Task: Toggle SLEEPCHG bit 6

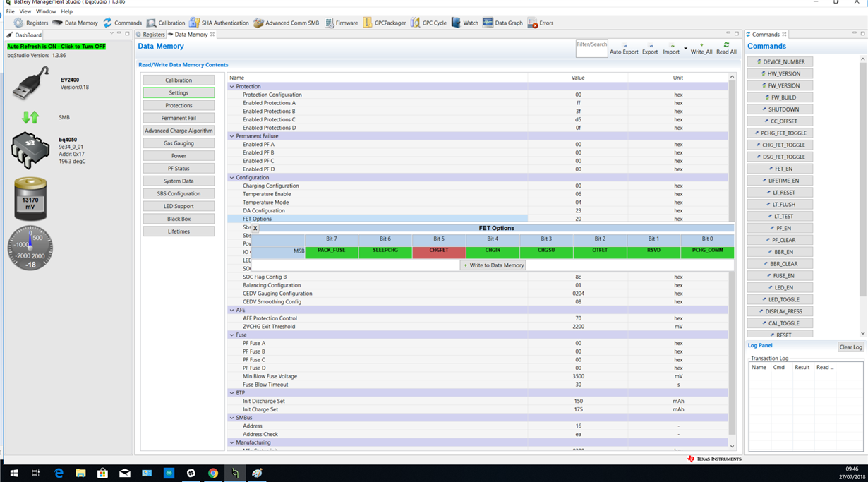Action: pos(385,251)
